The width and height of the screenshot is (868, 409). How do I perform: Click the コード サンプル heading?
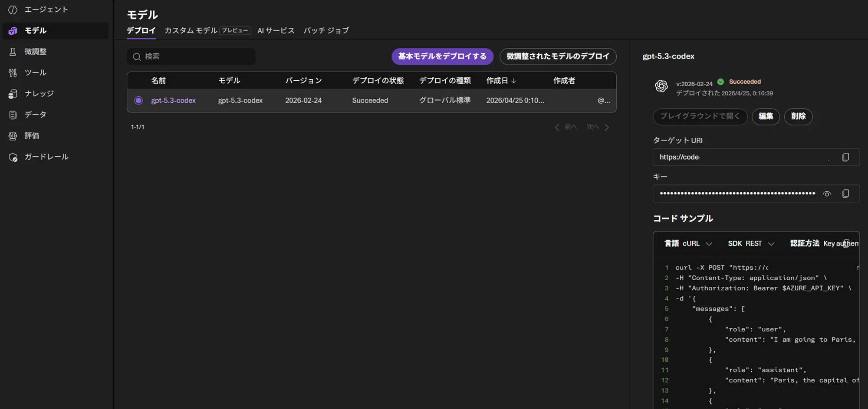[x=683, y=219]
